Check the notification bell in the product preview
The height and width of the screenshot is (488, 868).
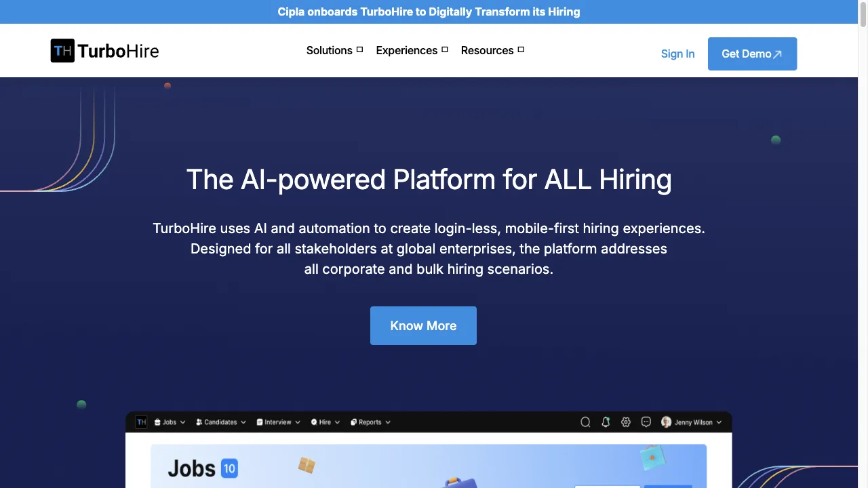coord(606,422)
